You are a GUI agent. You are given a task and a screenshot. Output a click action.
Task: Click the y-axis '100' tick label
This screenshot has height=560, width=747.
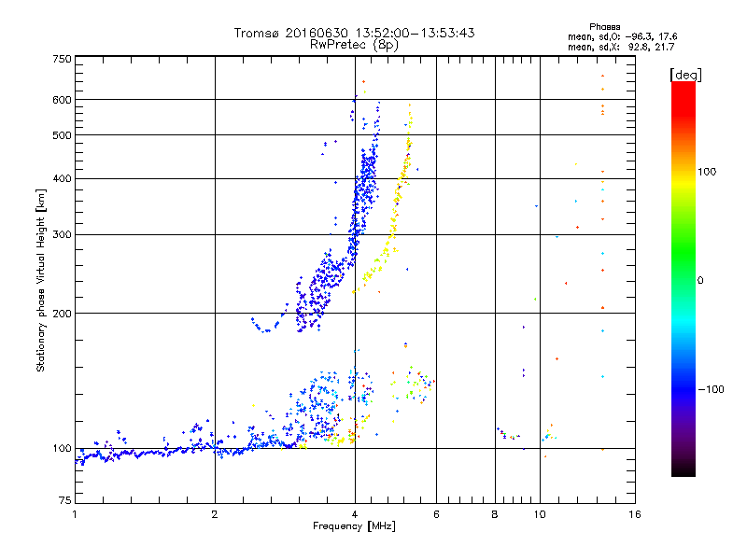point(63,449)
